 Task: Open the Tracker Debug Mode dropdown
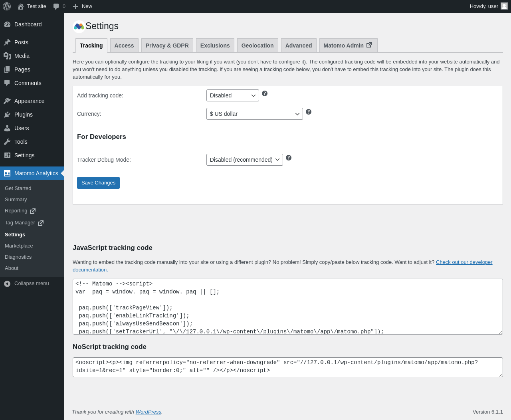[244, 160]
